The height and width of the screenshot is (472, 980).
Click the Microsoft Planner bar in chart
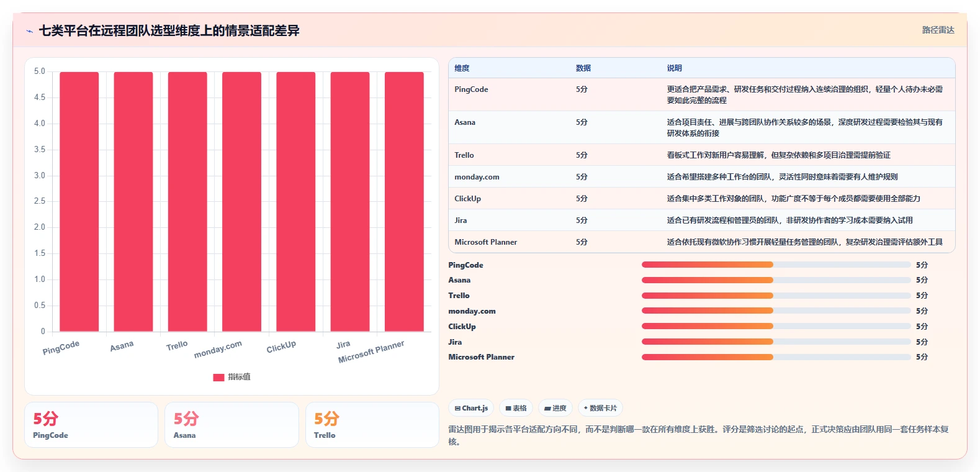pyautogui.click(x=404, y=202)
